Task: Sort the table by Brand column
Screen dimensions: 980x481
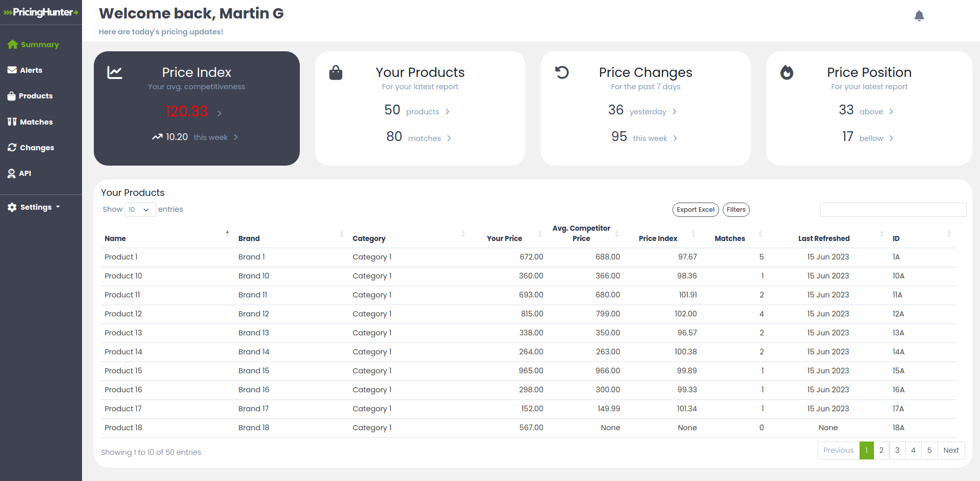Action: click(249, 238)
